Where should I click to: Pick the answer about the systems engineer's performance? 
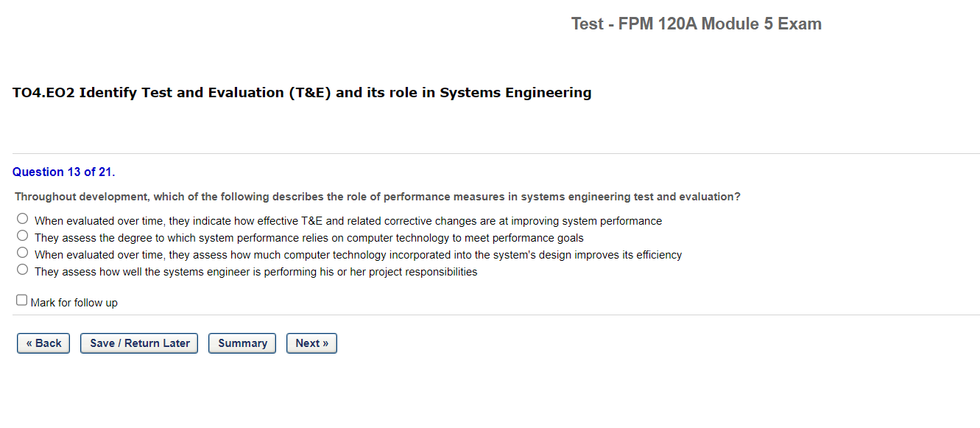[x=22, y=269]
